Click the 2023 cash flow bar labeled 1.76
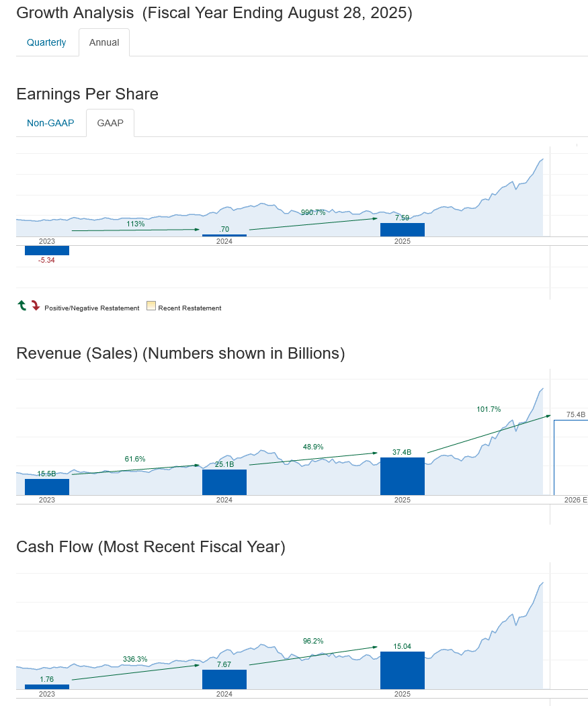 47,687
